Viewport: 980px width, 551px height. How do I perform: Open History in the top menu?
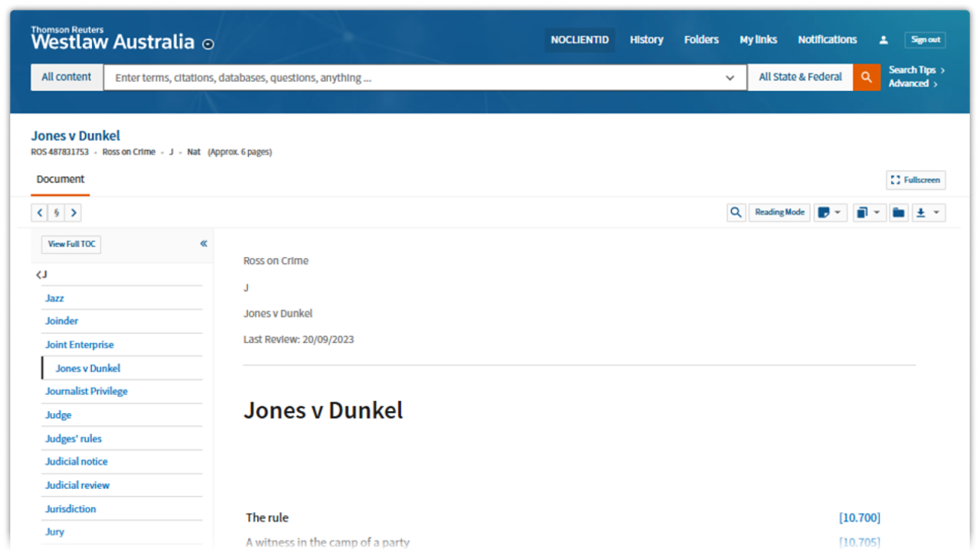(646, 40)
